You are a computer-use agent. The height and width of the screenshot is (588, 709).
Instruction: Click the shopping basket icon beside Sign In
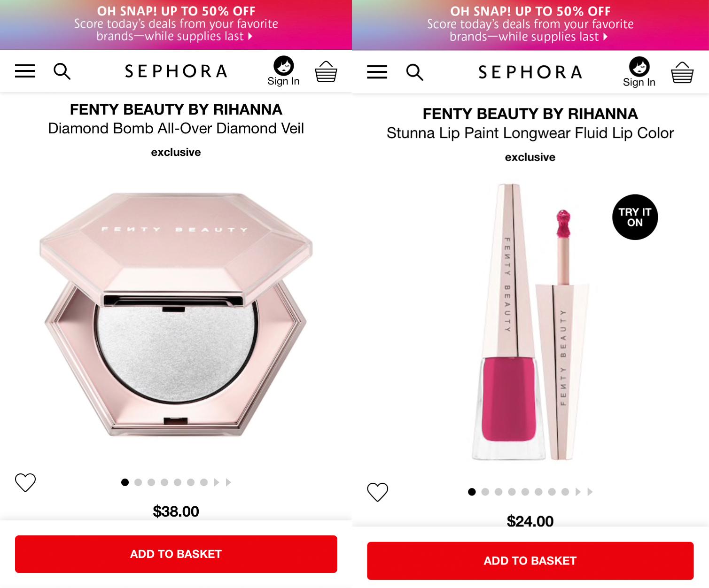point(326,71)
